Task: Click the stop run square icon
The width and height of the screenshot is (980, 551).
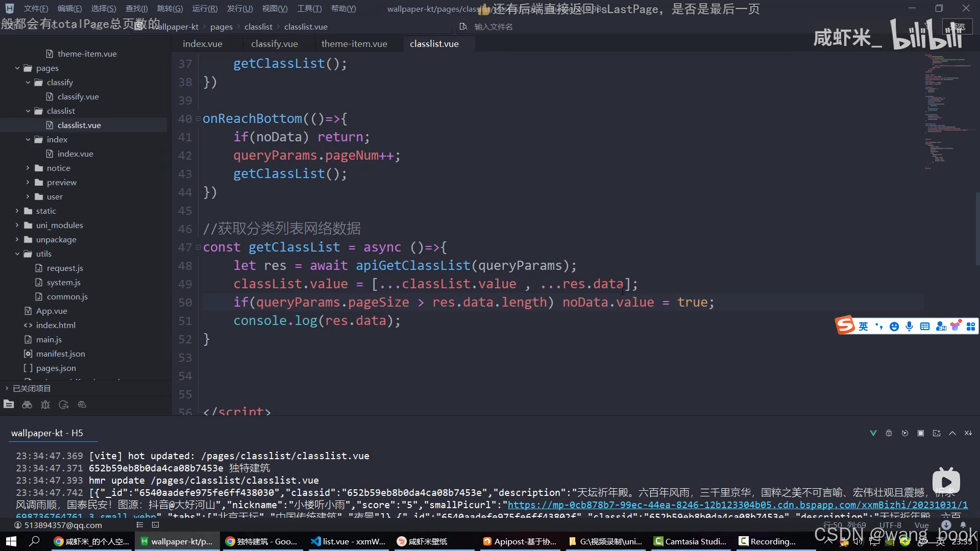Action: pyautogui.click(x=921, y=433)
